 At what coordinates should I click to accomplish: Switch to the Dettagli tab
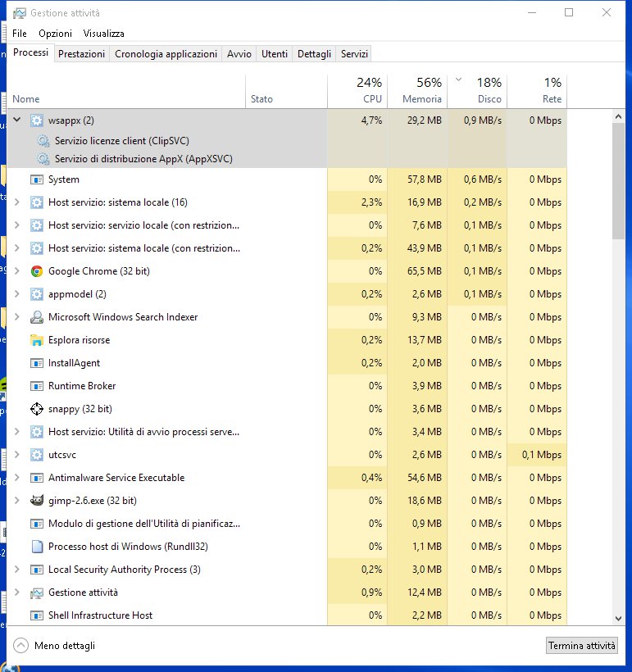click(314, 54)
